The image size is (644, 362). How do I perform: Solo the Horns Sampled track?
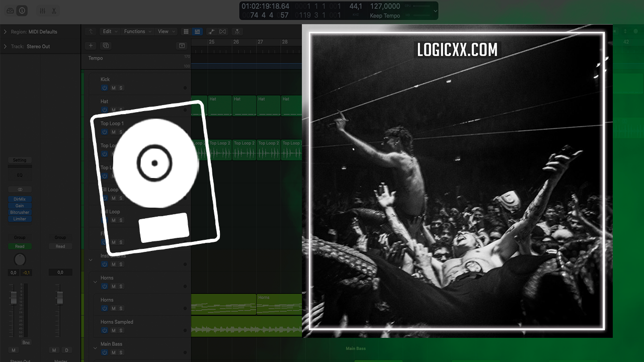121,330
